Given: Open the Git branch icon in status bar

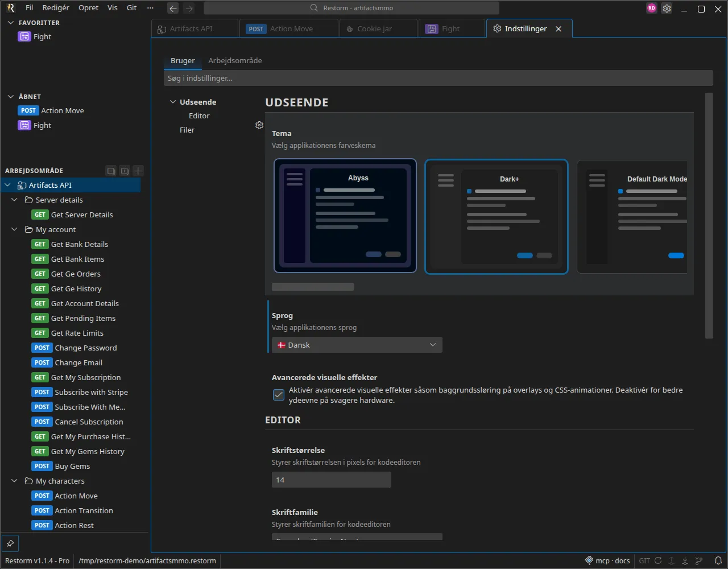Looking at the screenshot, I should 699,560.
